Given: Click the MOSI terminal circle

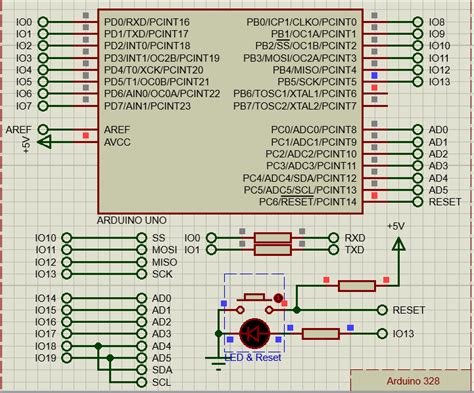Looking at the screenshot, I should tap(142, 250).
